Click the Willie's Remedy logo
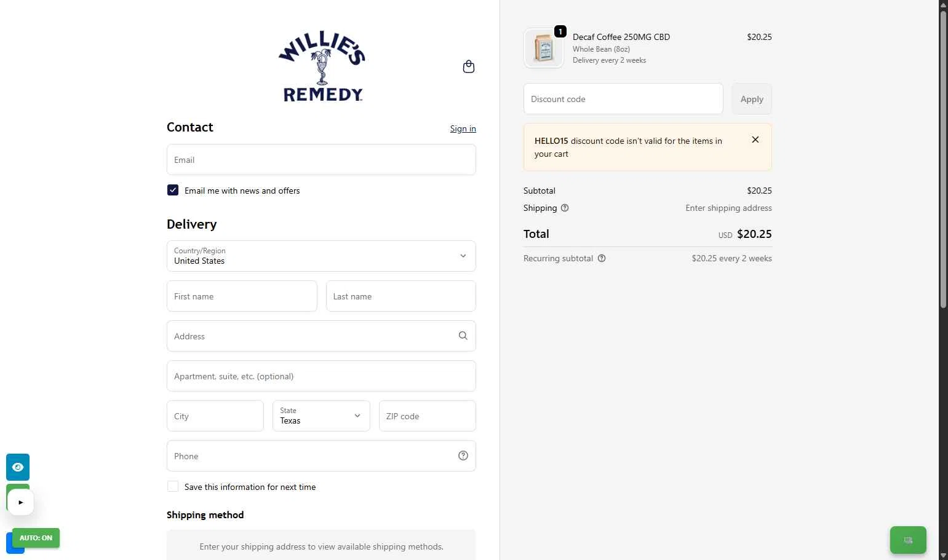Viewport: 948px width, 560px height. coord(322,66)
